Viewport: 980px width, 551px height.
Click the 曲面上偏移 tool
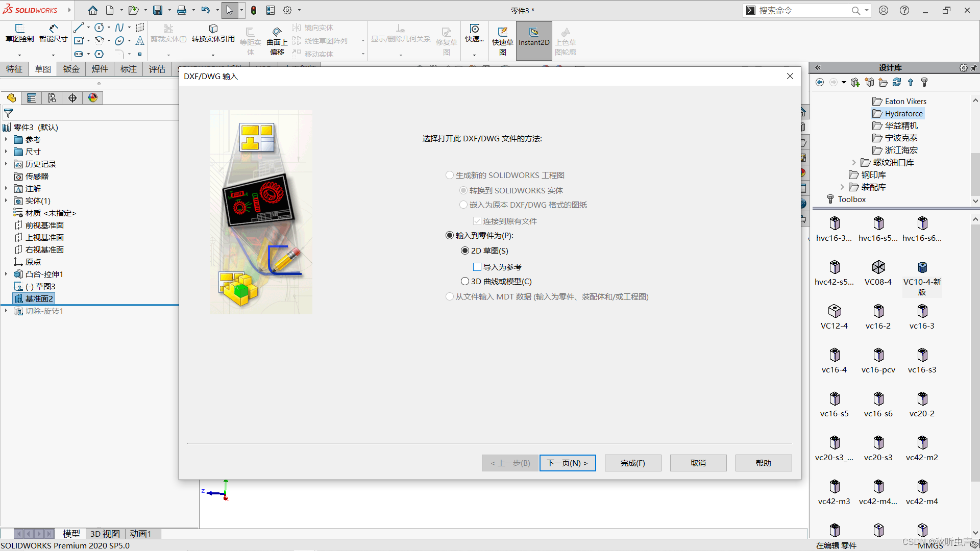277,41
